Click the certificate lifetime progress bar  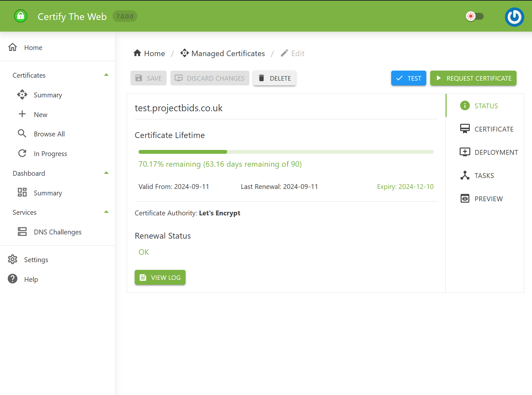[x=285, y=152]
